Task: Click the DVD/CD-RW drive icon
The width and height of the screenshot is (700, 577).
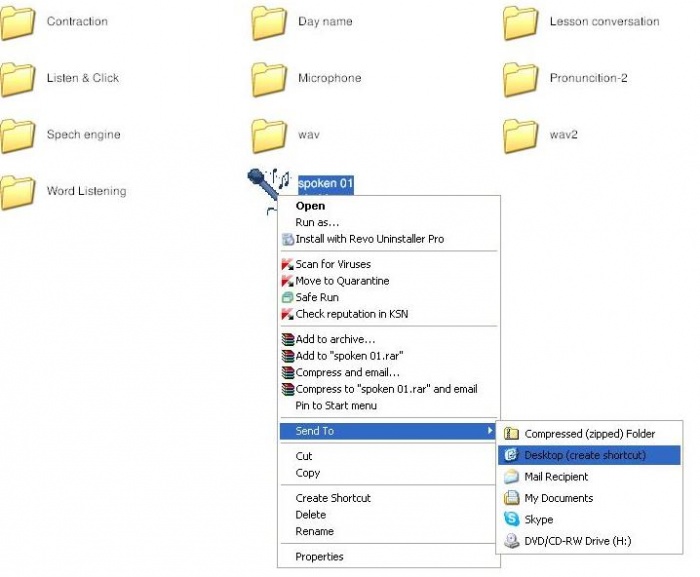Action: [x=511, y=541]
